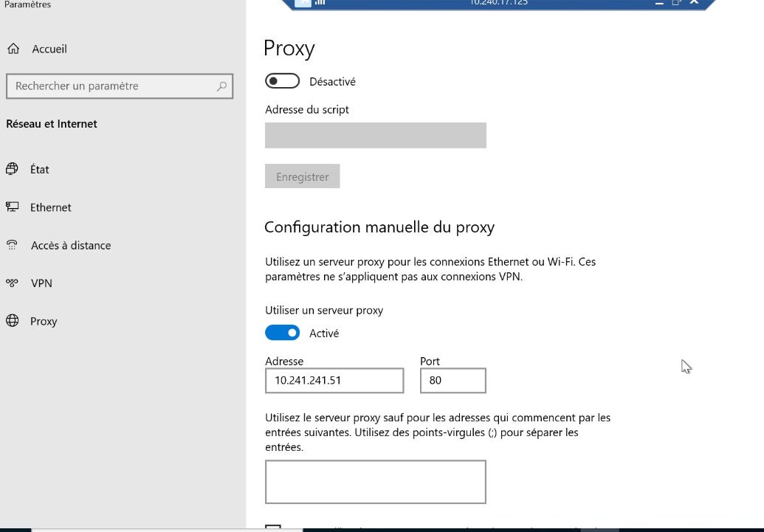Disable the 'Utiliser un serveur proxy' switch
764x532 pixels.
click(x=282, y=333)
